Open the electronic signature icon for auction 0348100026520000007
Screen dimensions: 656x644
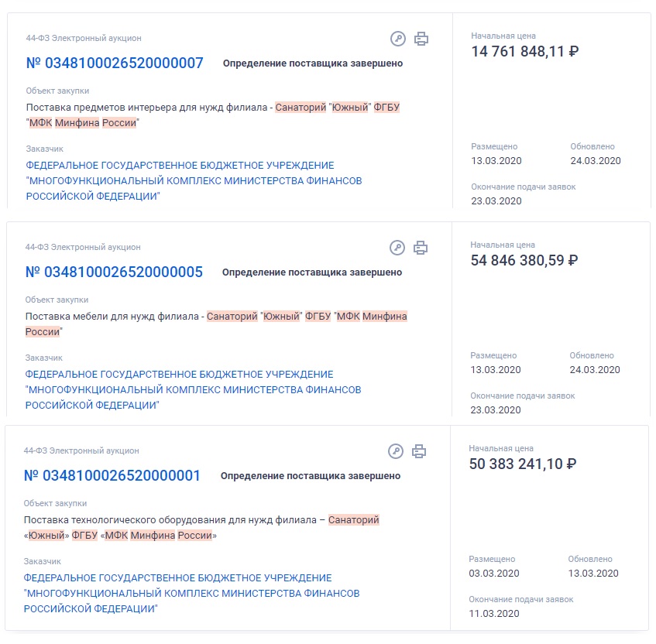coord(398,39)
